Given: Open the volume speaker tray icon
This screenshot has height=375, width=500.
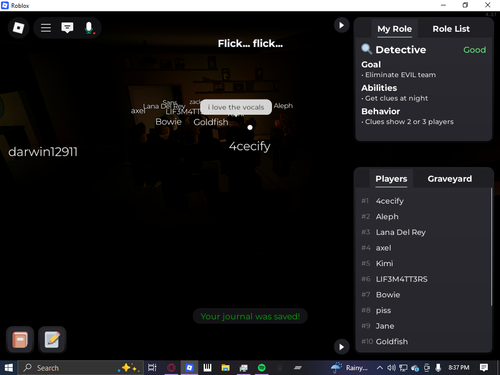Looking at the screenshot, I should 391,368.
